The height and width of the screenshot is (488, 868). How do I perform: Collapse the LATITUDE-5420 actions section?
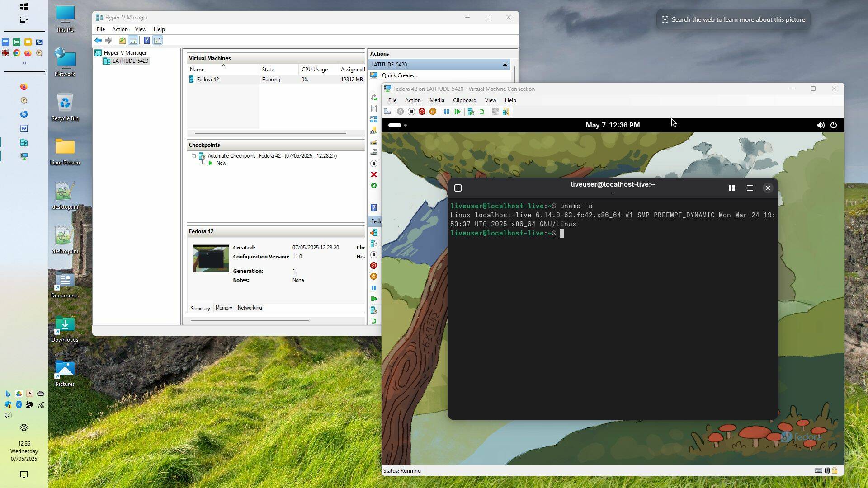click(x=505, y=64)
